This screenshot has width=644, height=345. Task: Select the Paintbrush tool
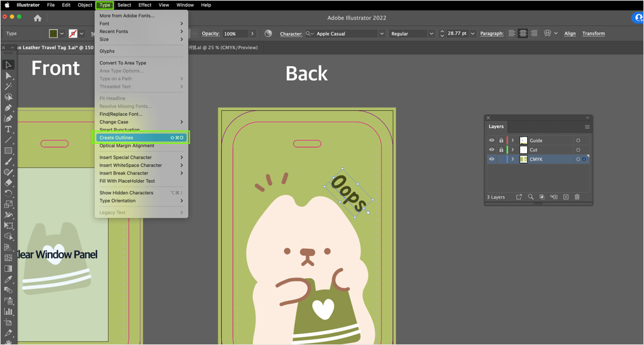[8, 161]
